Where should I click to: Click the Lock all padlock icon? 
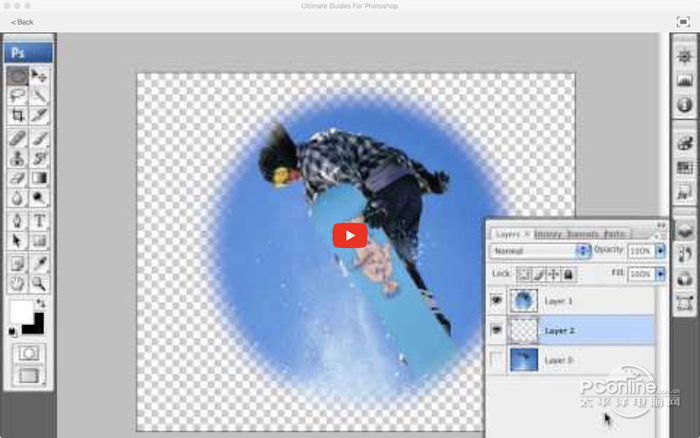tap(568, 274)
